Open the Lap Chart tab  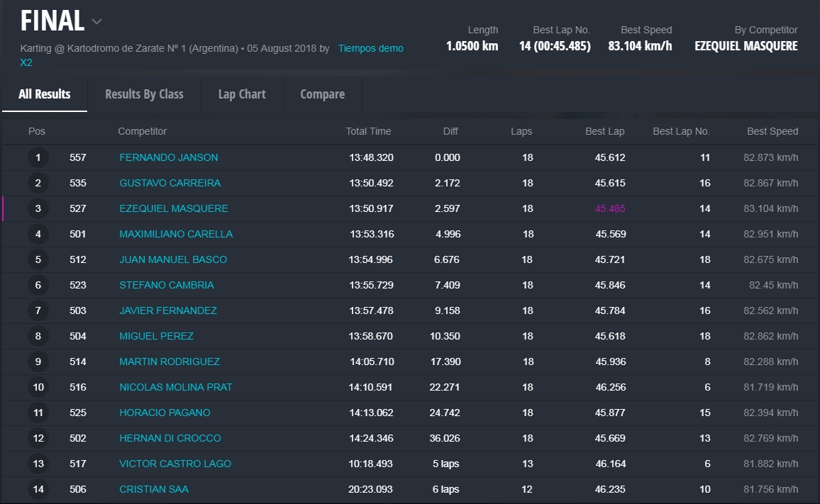tap(242, 94)
